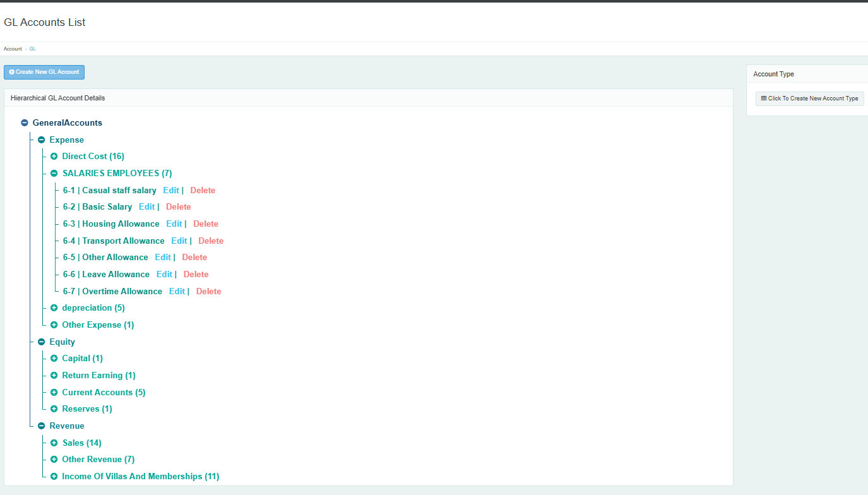Collapse the GeneralAccounts root node icon

[25, 123]
